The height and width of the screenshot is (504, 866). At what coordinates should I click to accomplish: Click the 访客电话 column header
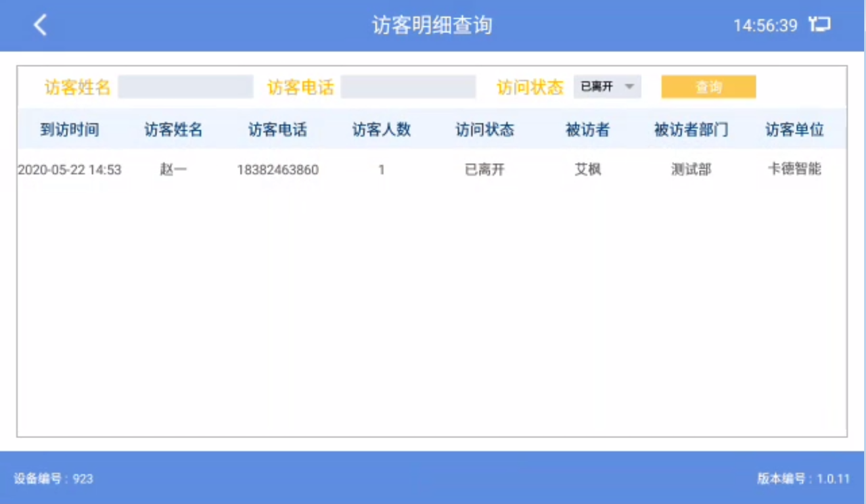[277, 129]
